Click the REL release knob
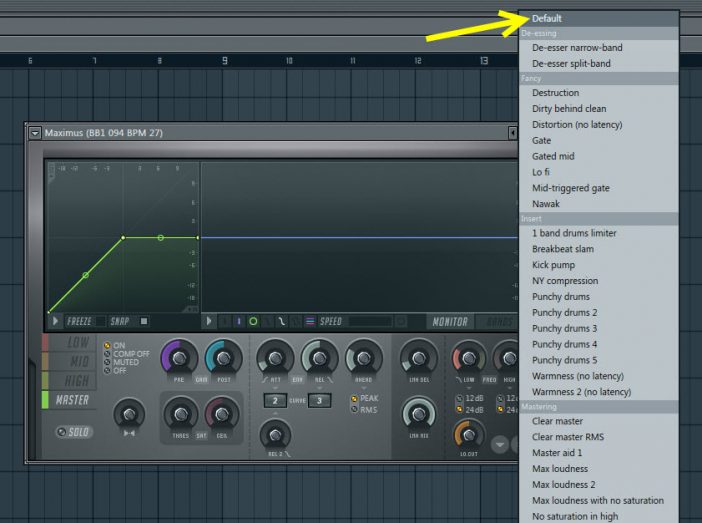 point(319,358)
